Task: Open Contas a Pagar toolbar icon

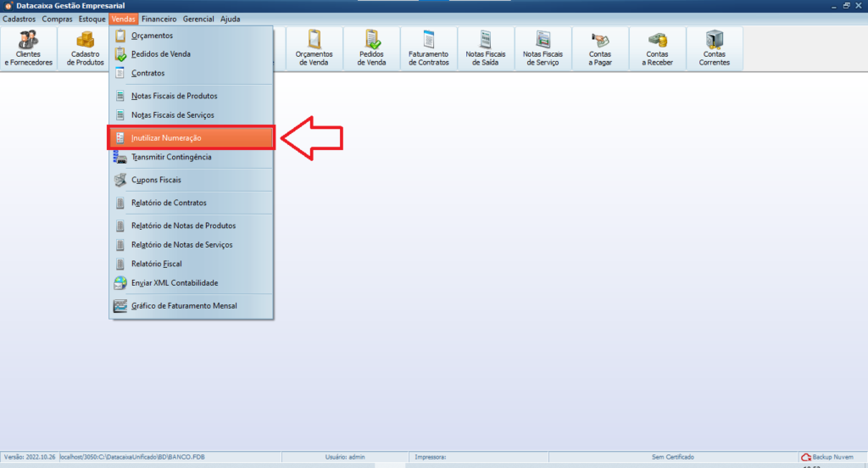Action: coord(600,47)
